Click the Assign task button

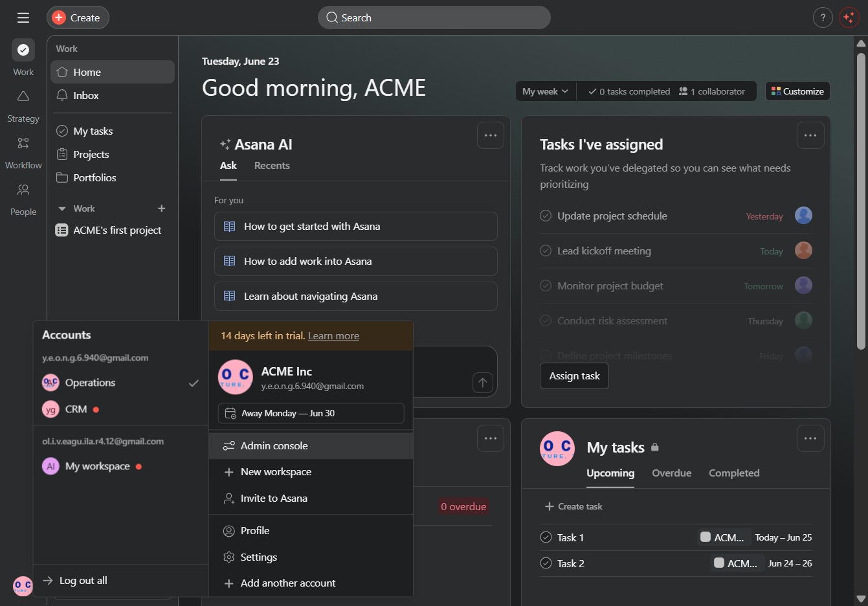pos(574,376)
